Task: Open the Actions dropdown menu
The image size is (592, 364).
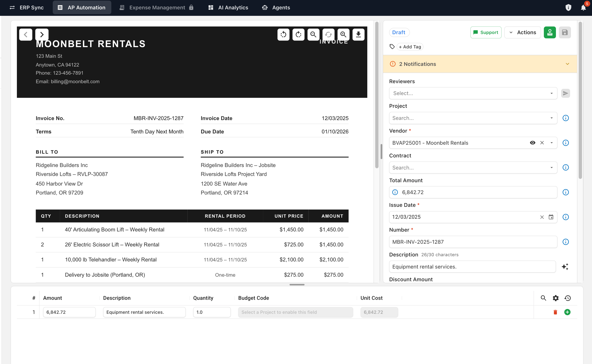Action: coord(522,33)
